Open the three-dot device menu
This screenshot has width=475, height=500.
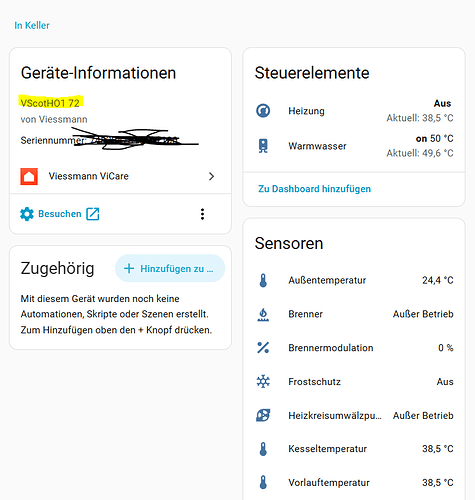[x=202, y=214]
